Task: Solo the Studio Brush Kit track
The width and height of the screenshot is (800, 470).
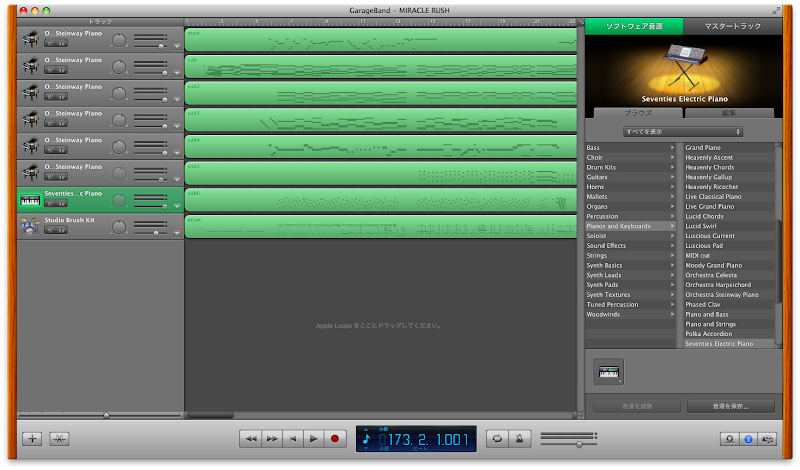Action: [62, 230]
